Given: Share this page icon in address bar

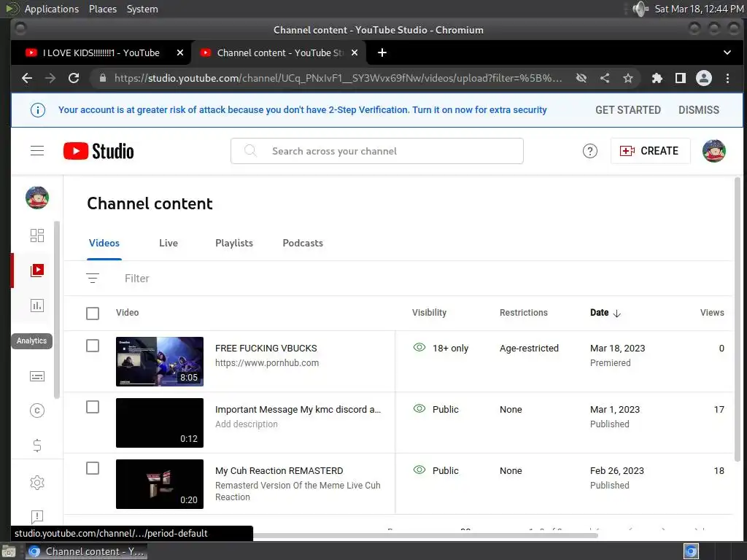Looking at the screenshot, I should tap(605, 78).
